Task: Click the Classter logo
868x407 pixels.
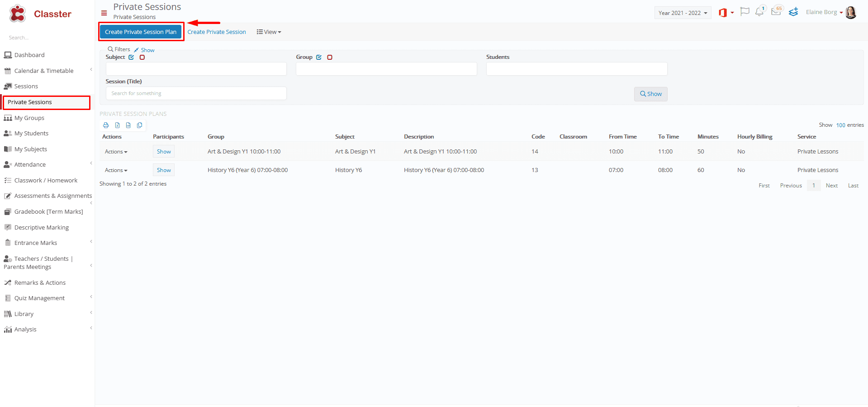Action: coord(40,14)
